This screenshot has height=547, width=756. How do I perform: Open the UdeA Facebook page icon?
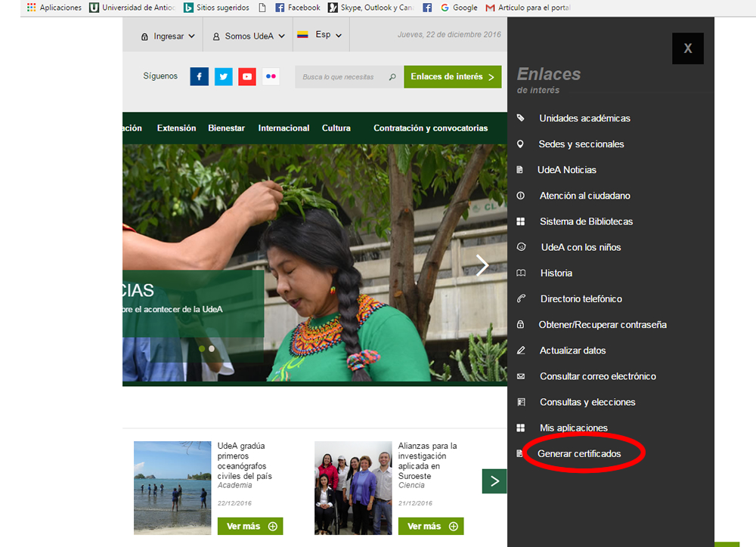click(x=199, y=77)
